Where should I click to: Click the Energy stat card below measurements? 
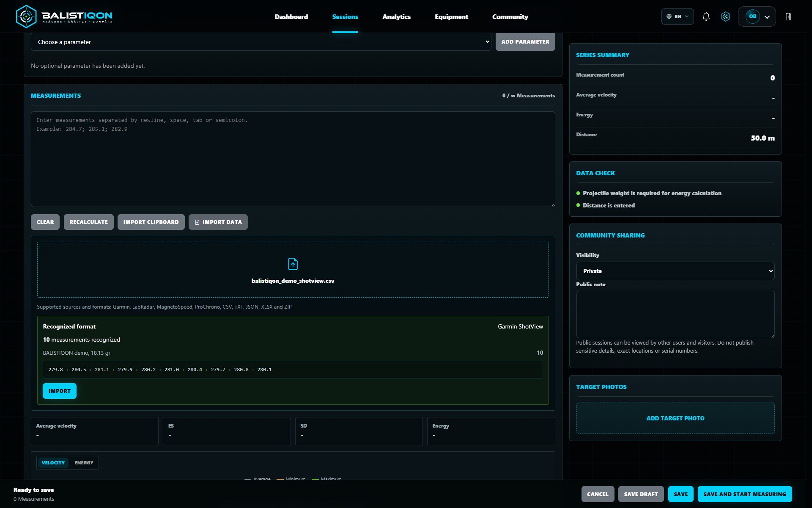pos(491,431)
